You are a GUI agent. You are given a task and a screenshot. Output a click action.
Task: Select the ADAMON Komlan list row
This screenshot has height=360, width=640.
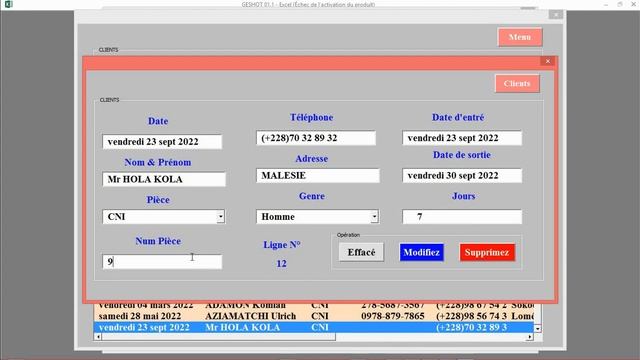(313, 306)
